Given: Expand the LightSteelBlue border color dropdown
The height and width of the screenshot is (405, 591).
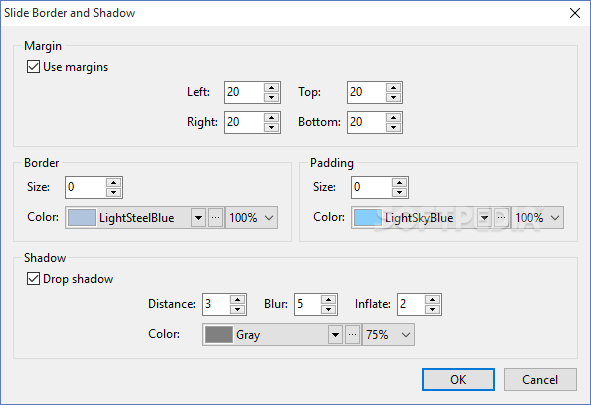Looking at the screenshot, I should click(199, 217).
